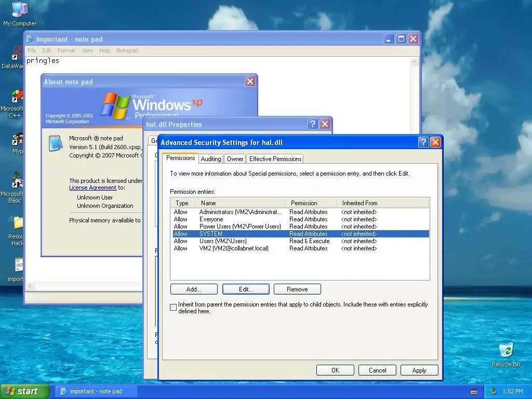The image size is (532, 399).
Task: Click the taskbar clock showing 1:52 PM
Action: click(512, 391)
